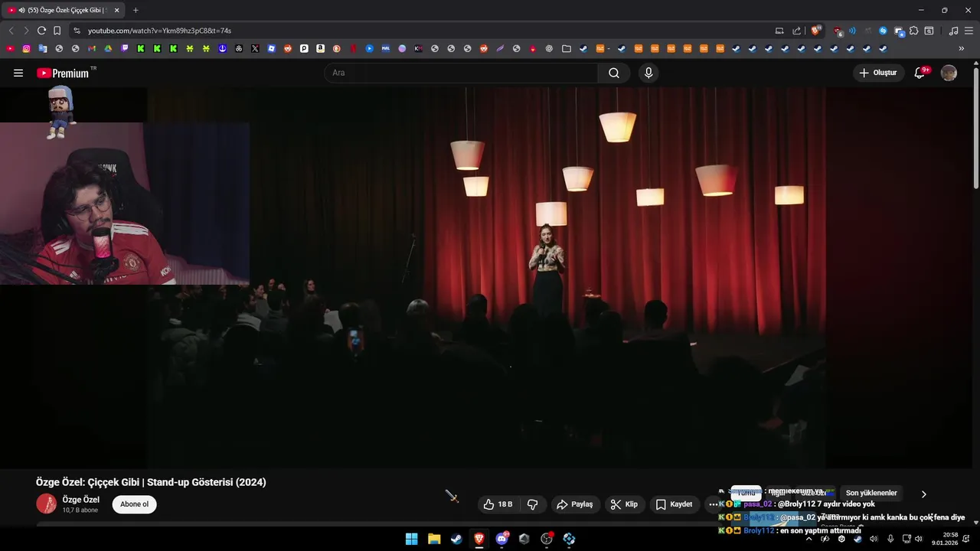The height and width of the screenshot is (551, 980).
Task: Open X (Twitter) bookmark
Action: tap(255, 48)
